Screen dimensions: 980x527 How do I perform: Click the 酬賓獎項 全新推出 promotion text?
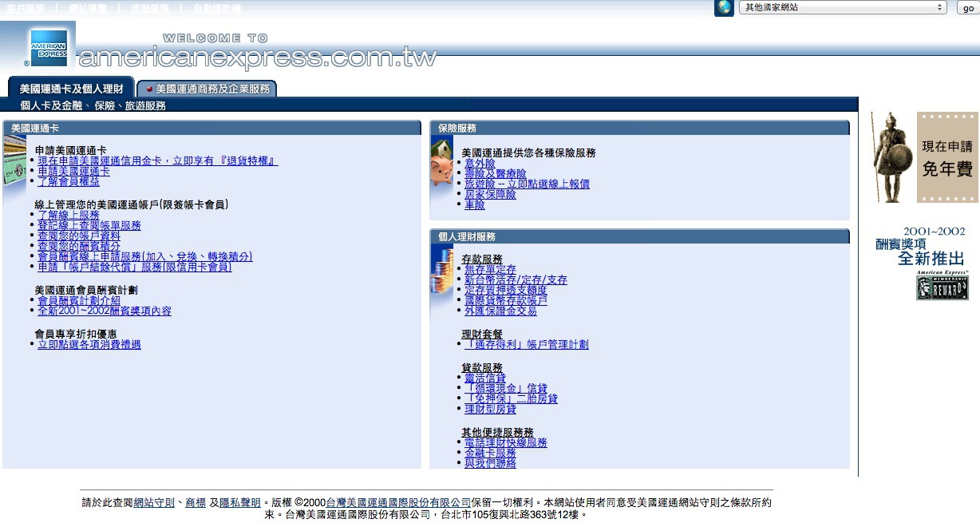point(920,245)
